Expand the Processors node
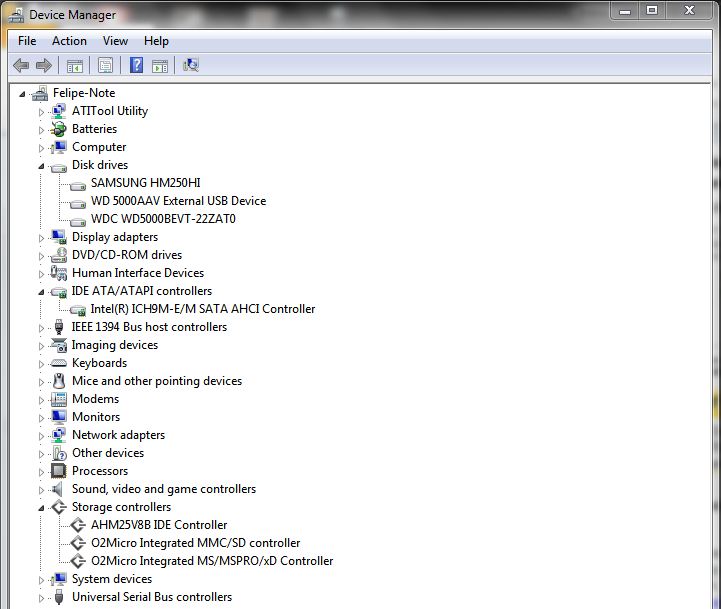Viewport: 721px width, 609px height. (41, 472)
